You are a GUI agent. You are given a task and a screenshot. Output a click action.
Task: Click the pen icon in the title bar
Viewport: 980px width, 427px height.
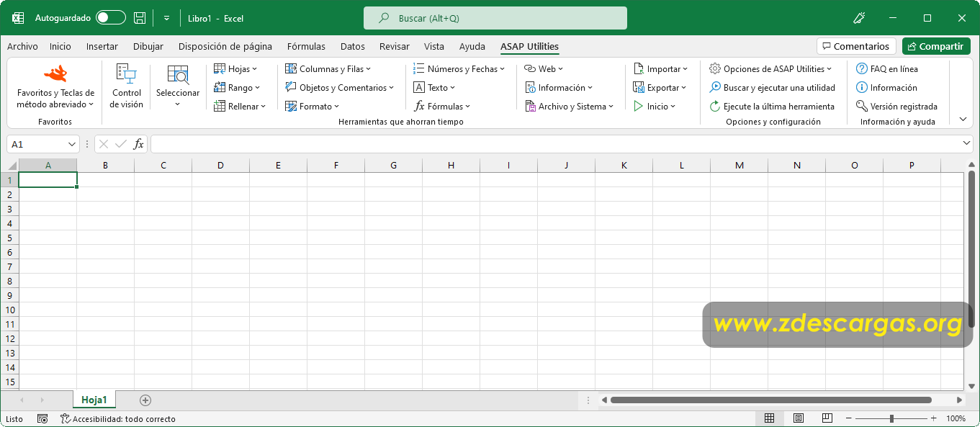point(859,18)
